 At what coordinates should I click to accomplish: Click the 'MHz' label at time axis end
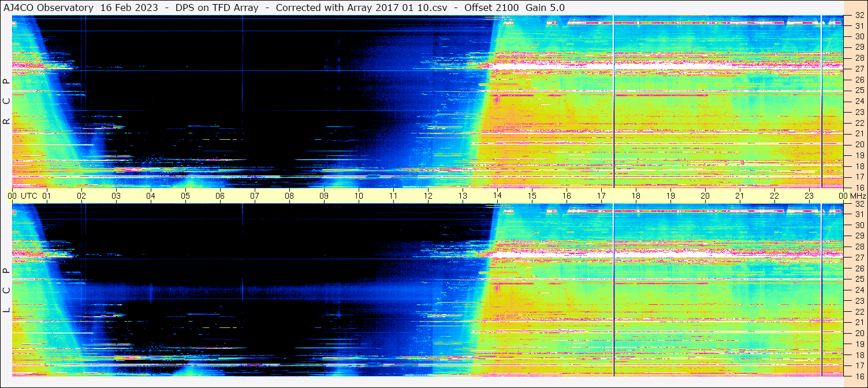(x=858, y=196)
